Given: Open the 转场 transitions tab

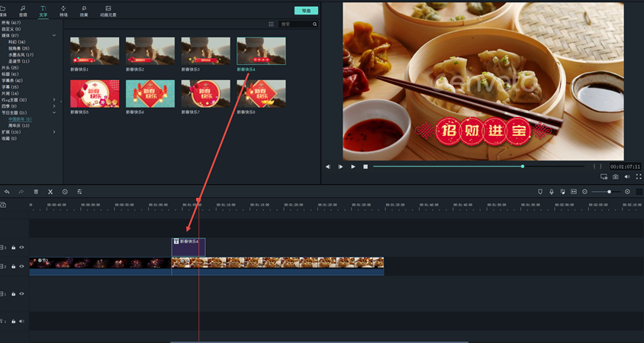Looking at the screenshot, I should coord(63,11).
